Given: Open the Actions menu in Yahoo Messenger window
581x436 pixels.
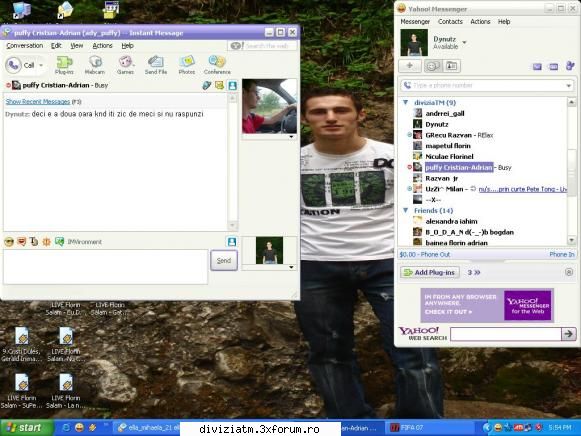Looking at the screenshot, I should pyautogui.click(x=480, y=21).
